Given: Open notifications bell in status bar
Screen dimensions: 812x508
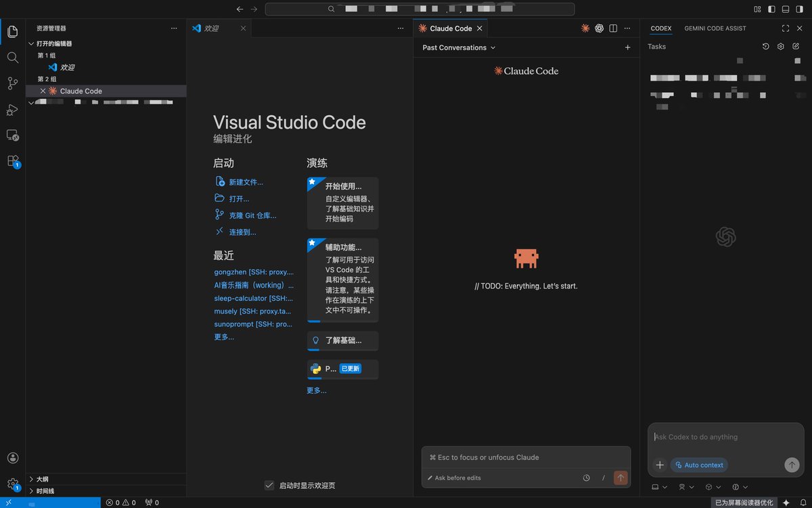Looking at the screenshot, I should (x=803, y=503).
